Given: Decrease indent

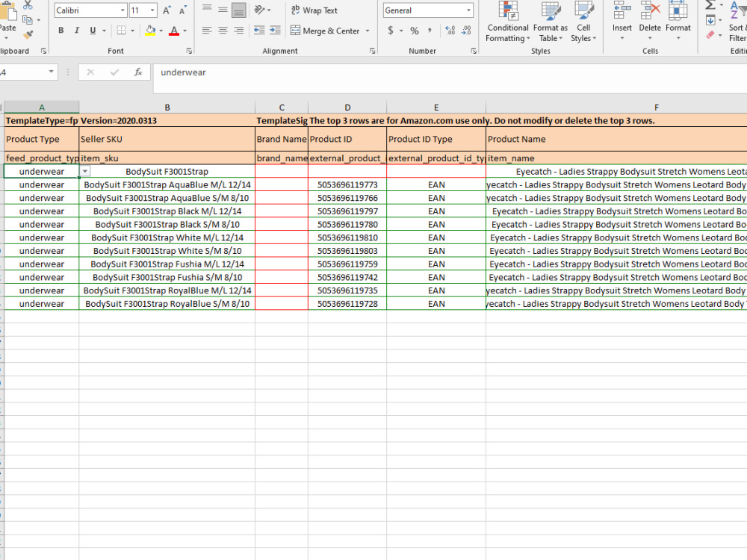Looking at the screenshot, I should point(259,31).
